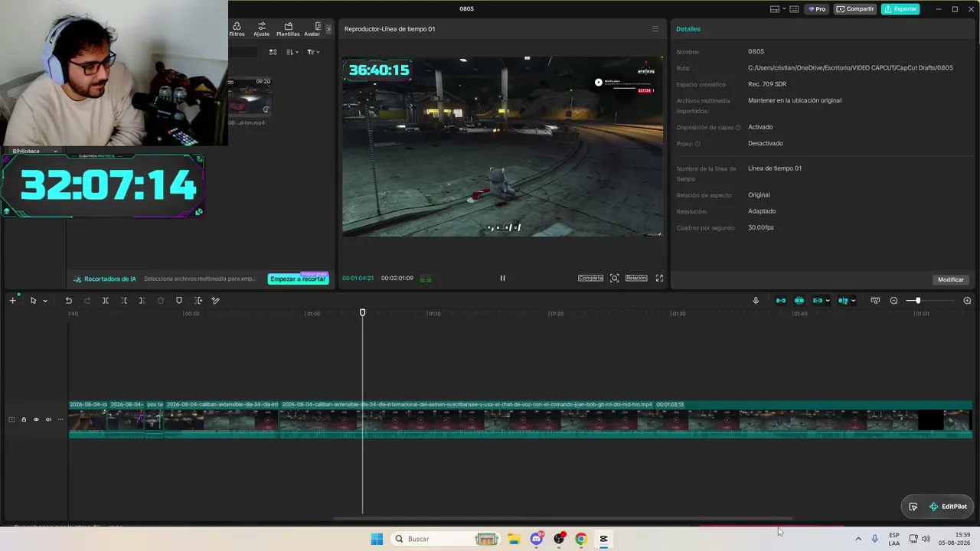This screenshot has height=551, width=980.
Task: Open main track more options menu
Action: coord(60,419)
